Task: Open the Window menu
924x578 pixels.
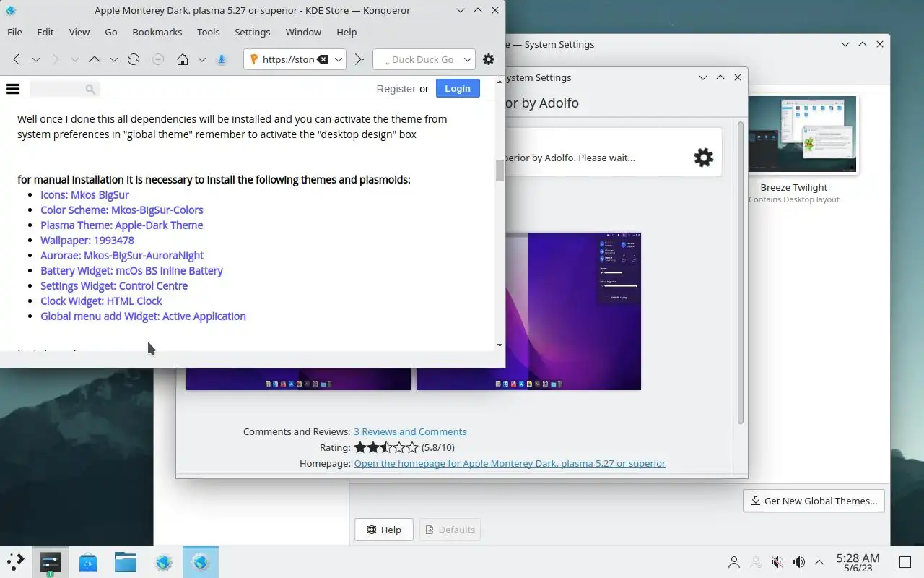Action: (x=303, y=32)
